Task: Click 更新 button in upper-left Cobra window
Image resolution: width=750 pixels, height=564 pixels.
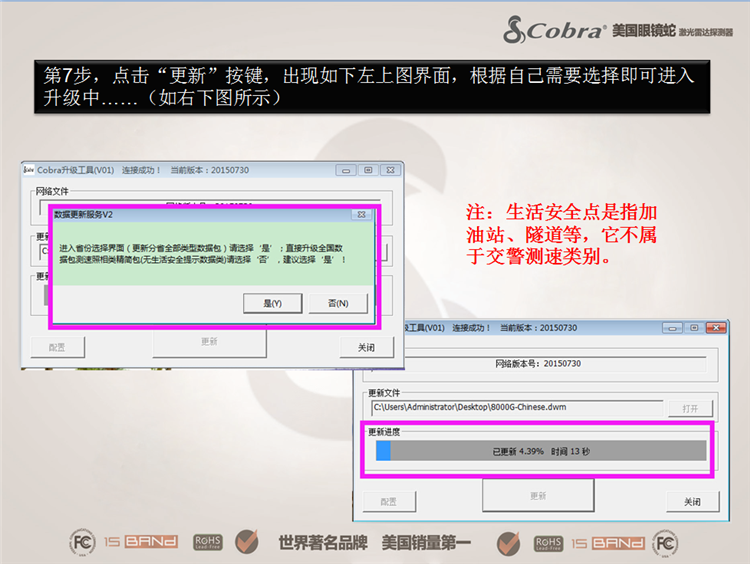Action: pos(210,342)
